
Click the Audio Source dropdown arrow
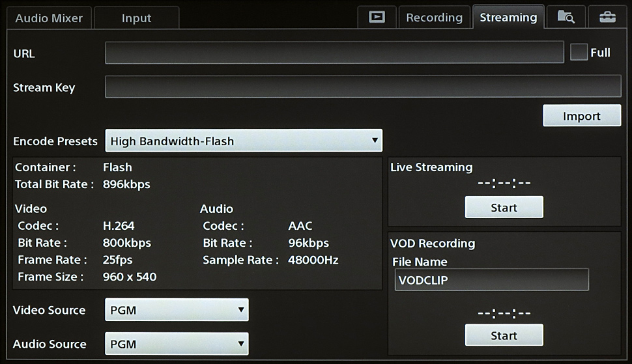241,343
